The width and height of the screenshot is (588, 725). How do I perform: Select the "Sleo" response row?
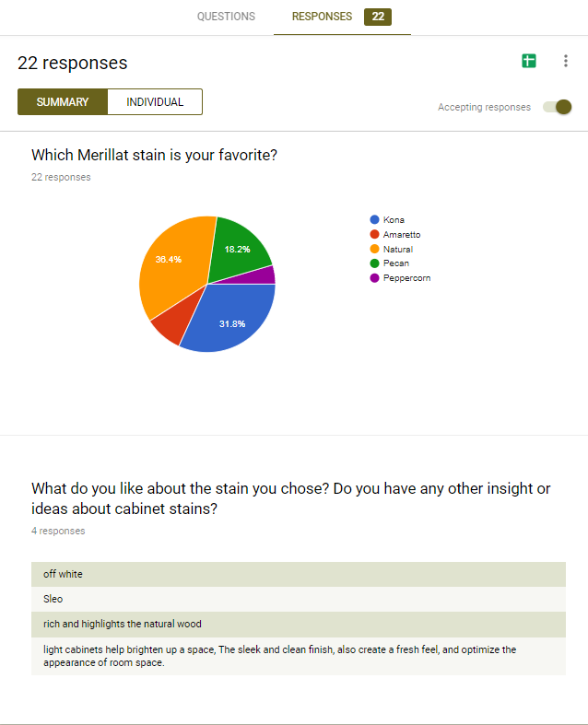coord(298,599)
